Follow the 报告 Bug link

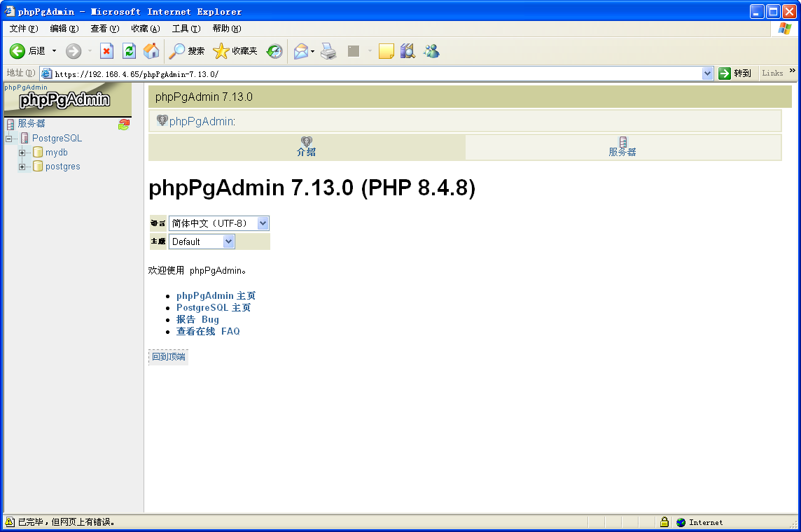click(x=197, y=320)
